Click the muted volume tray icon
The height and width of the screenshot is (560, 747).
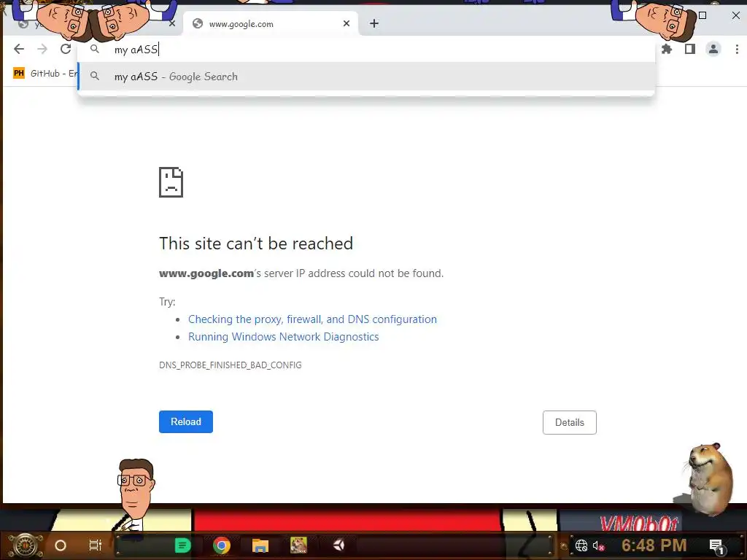coord(598,545)
